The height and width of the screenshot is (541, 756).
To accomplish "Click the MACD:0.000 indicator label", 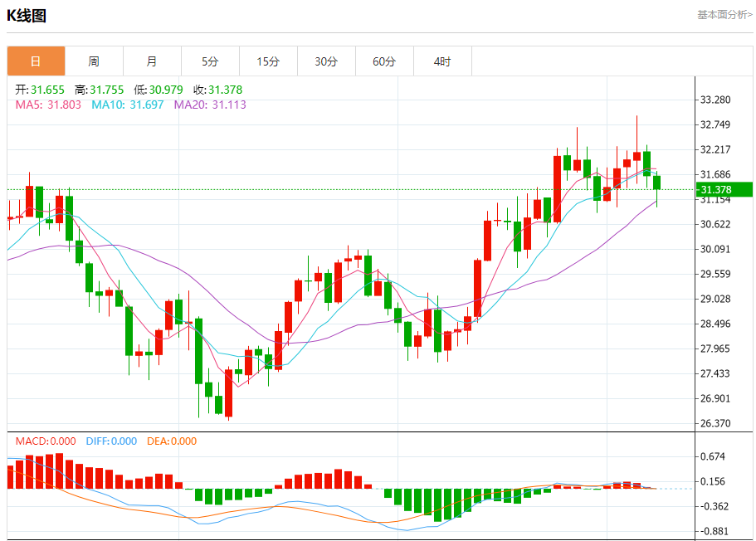I will click(46, 441).
